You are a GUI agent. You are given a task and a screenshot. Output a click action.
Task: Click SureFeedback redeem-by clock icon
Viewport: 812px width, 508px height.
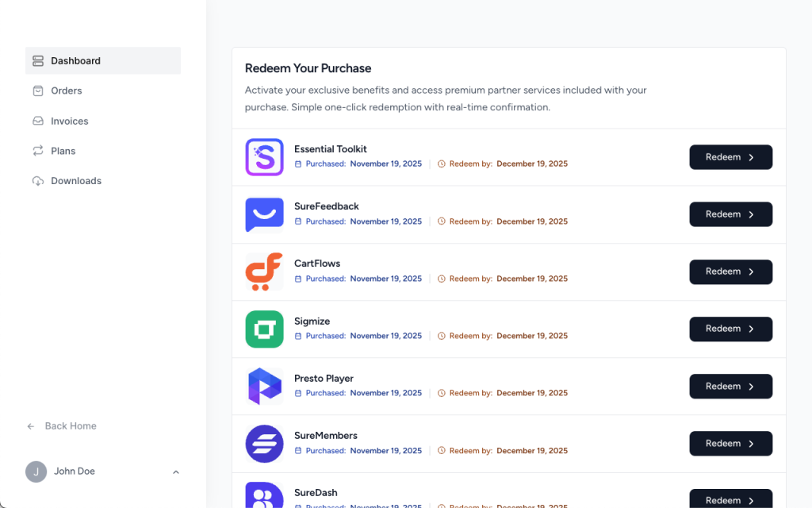[x=441, y=221]
